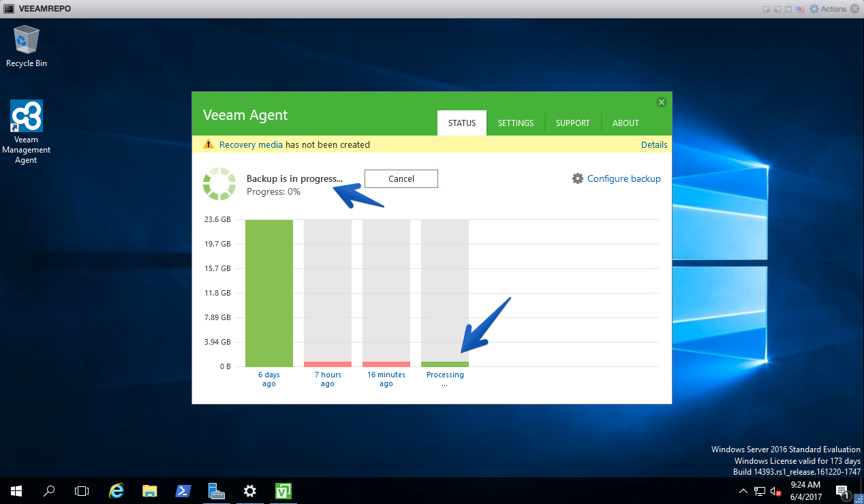Click the Windows Start button
Viewport: 864px width, 504px height.
point(16,490)
